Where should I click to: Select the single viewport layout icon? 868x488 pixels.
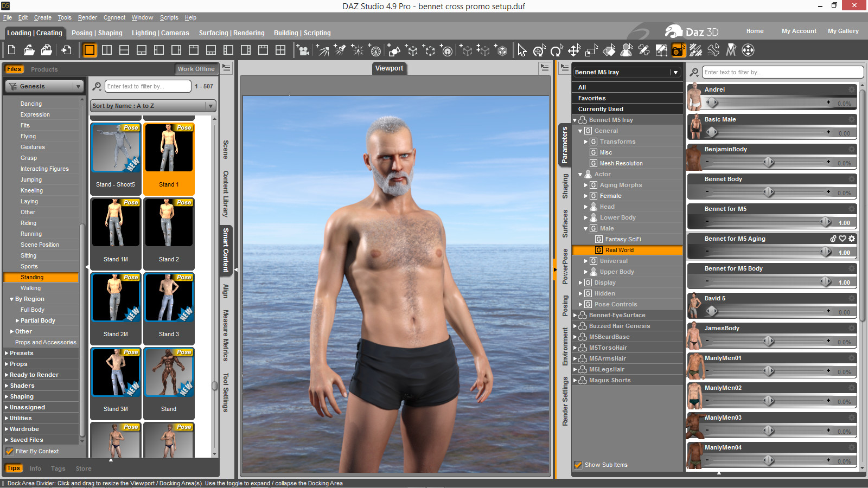[x=90, y=50]
